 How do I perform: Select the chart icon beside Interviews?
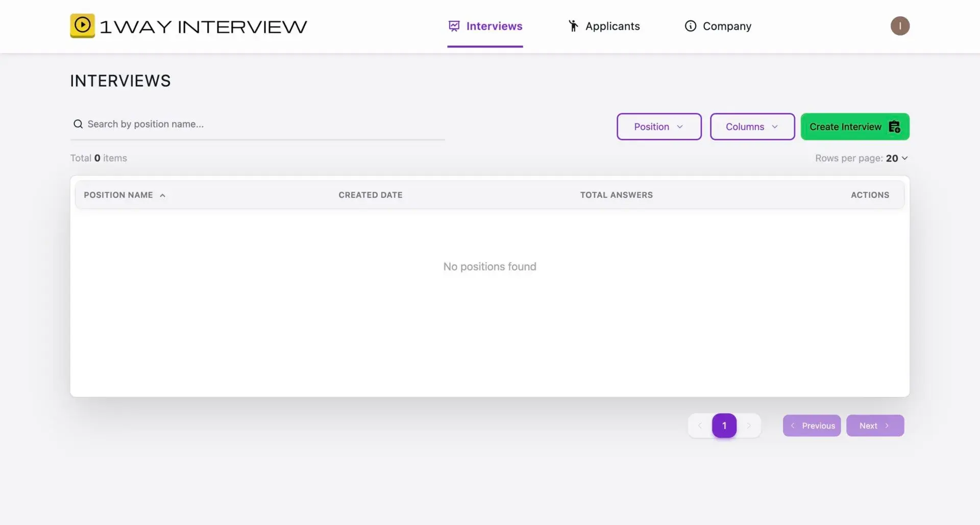pos(454,26)
